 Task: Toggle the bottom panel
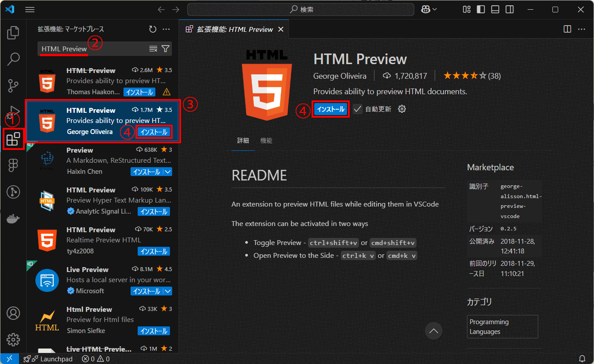pyautogui.click(x=495, y=9)
